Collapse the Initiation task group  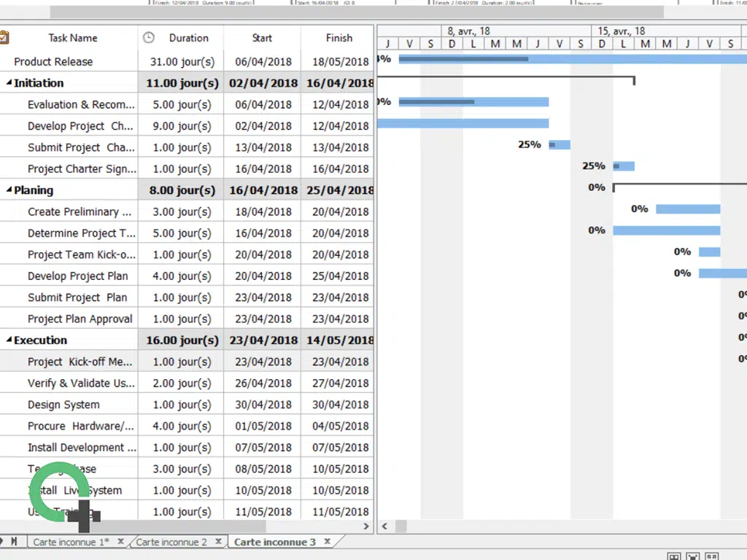click(9, 83)
